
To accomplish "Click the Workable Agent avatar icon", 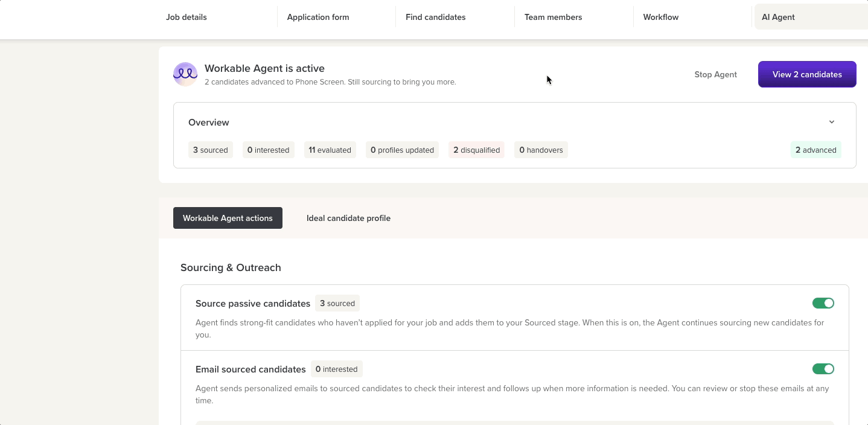I will click(x=185, y=74).
